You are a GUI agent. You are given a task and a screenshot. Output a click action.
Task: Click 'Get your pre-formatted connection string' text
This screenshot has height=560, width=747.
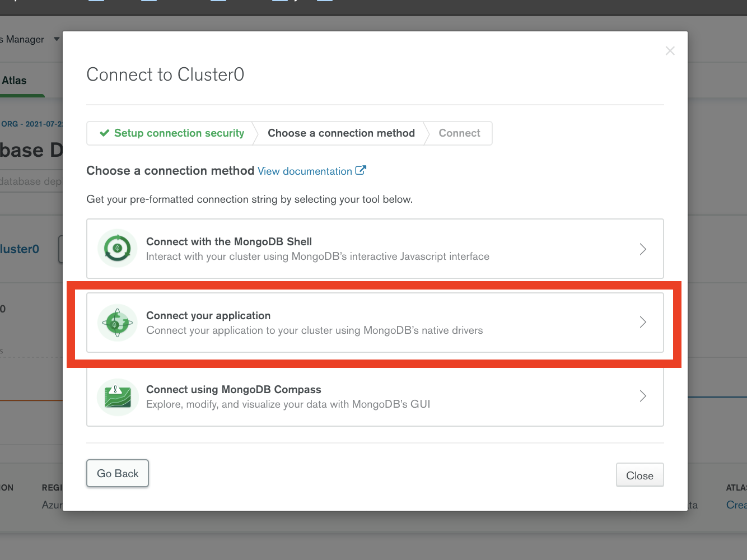(x=249, y=199)
